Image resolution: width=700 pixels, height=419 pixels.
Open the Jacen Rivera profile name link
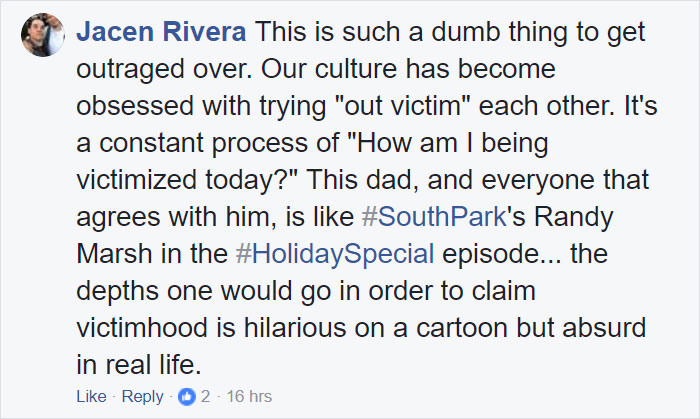click(162, 33)
